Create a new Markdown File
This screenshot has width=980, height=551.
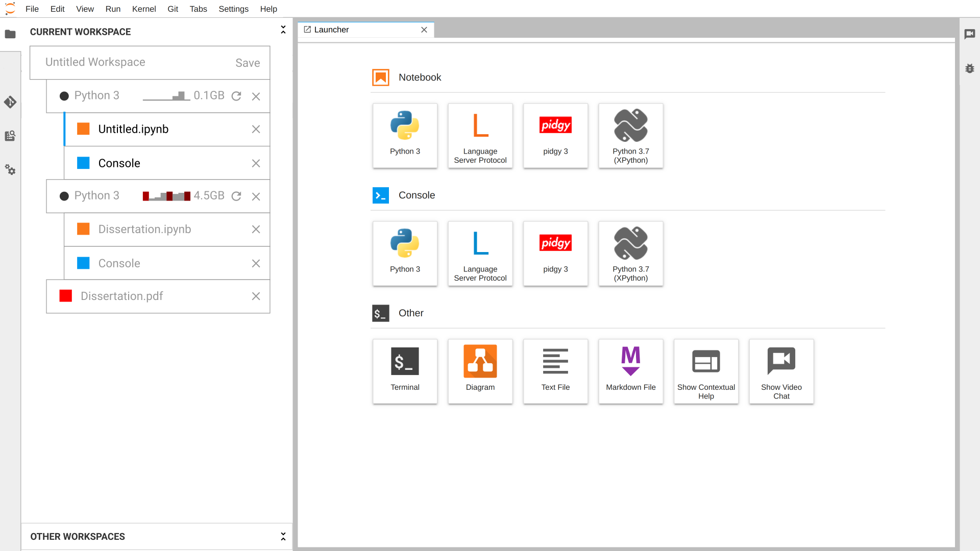coord(630,371)
